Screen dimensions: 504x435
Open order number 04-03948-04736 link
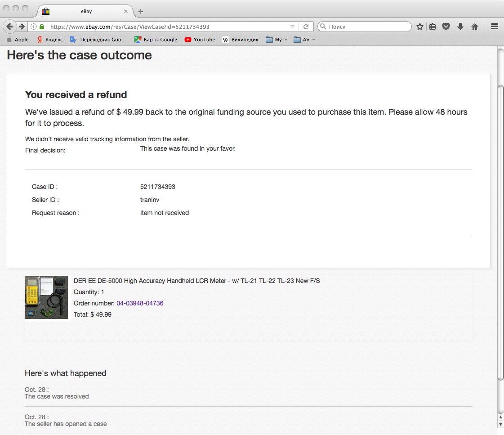click(140, 303)
